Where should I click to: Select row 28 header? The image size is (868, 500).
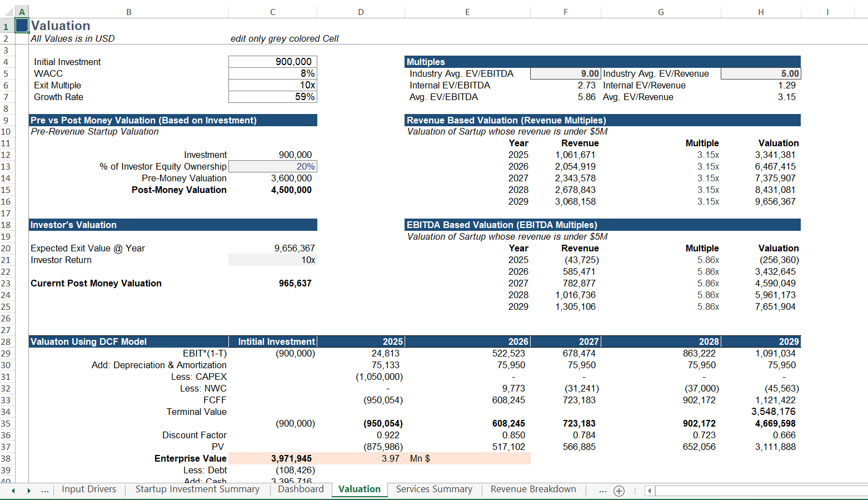coord(7,341)
